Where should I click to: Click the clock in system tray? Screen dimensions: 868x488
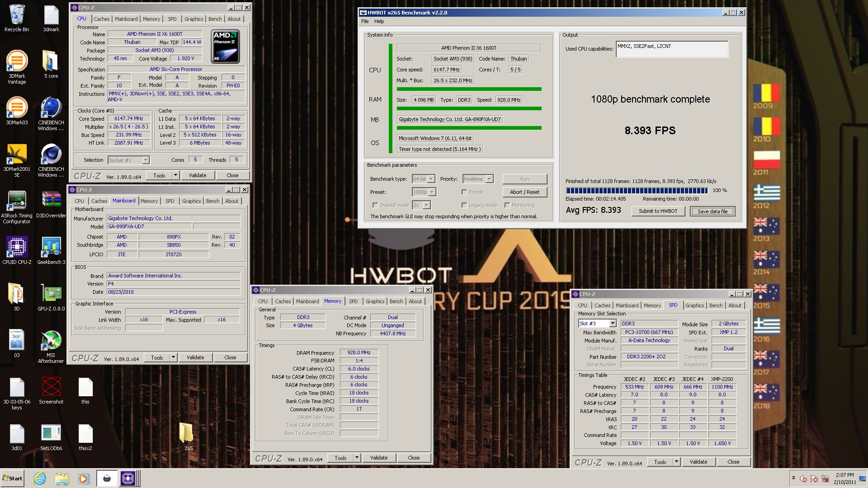pos(844,479)
